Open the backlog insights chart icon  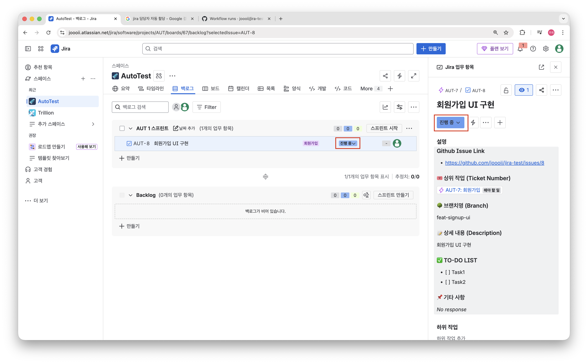point(385,107)
